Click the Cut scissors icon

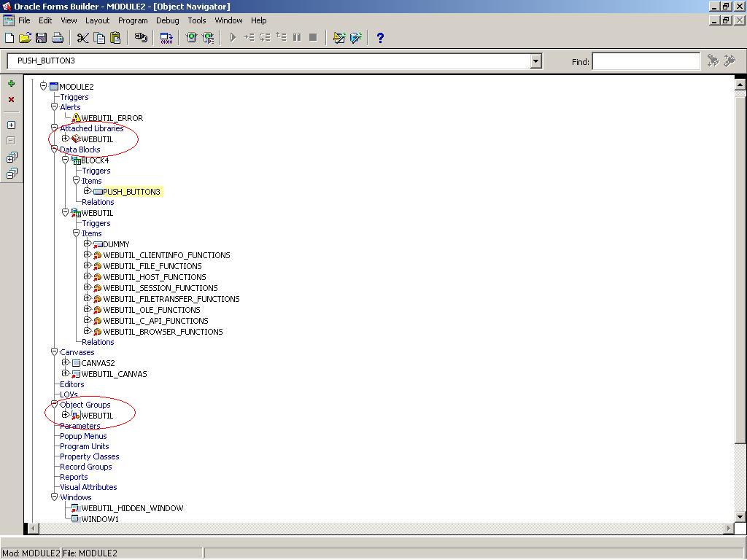point(83,38)
